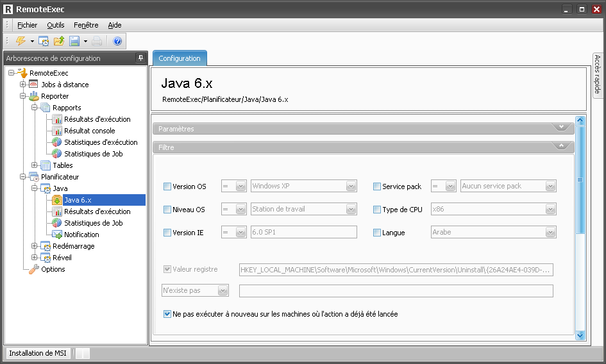Image resolution: width=606 pixels, height=364 pixels.
Task: Open the Station de travail dropdown
Action: coord(351,209)
